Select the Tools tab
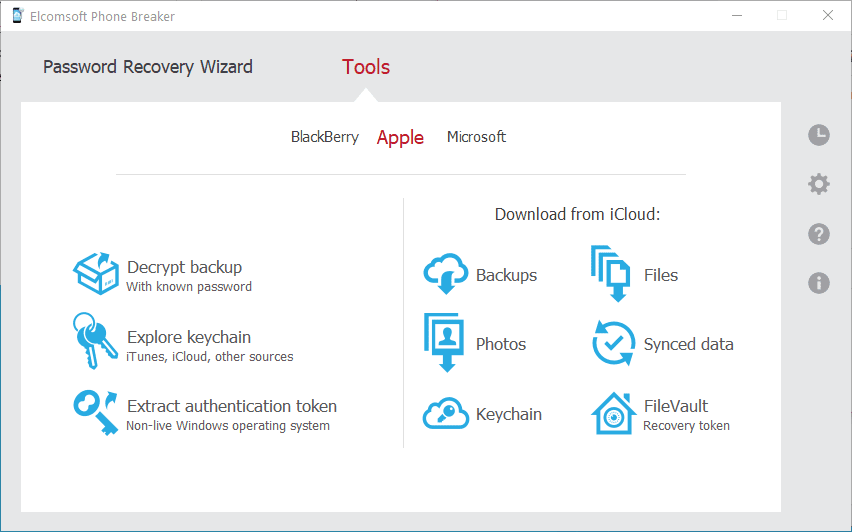852x532 pixels. tap(366, 67)
